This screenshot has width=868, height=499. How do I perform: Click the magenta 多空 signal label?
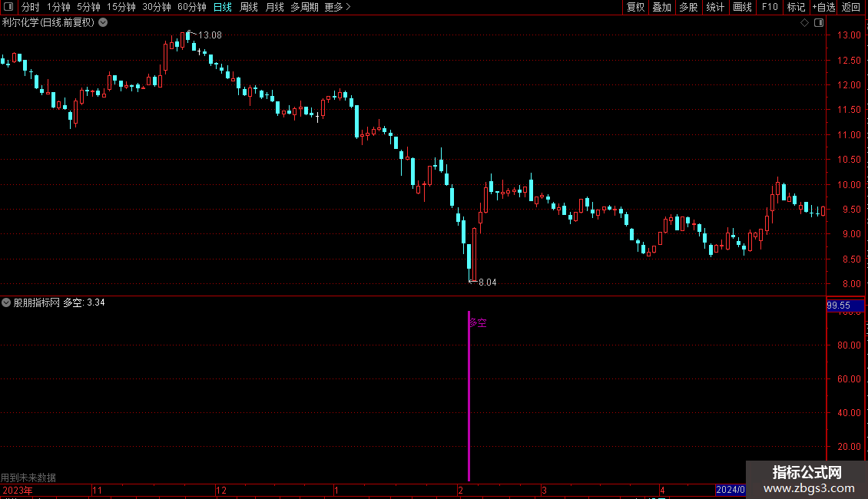478,322
